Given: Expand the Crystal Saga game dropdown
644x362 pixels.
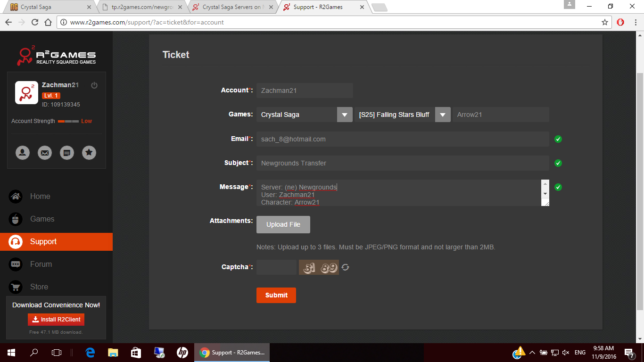Looking at the screenshot, I should coord(345,115).
